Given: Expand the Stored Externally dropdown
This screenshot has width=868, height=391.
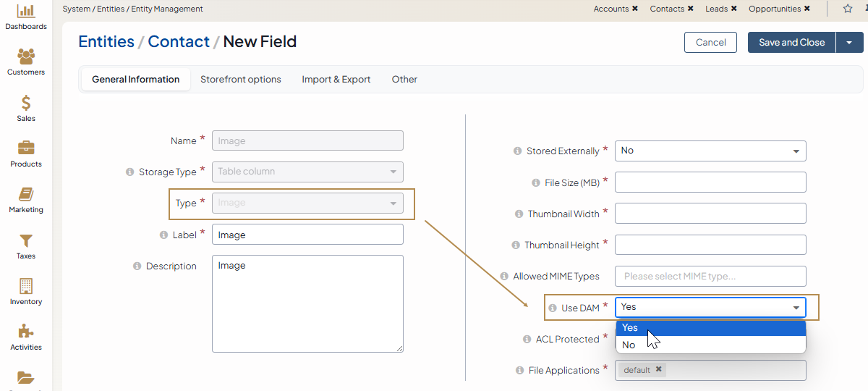Looking at the screenshot, I should (x=710, y=151).
